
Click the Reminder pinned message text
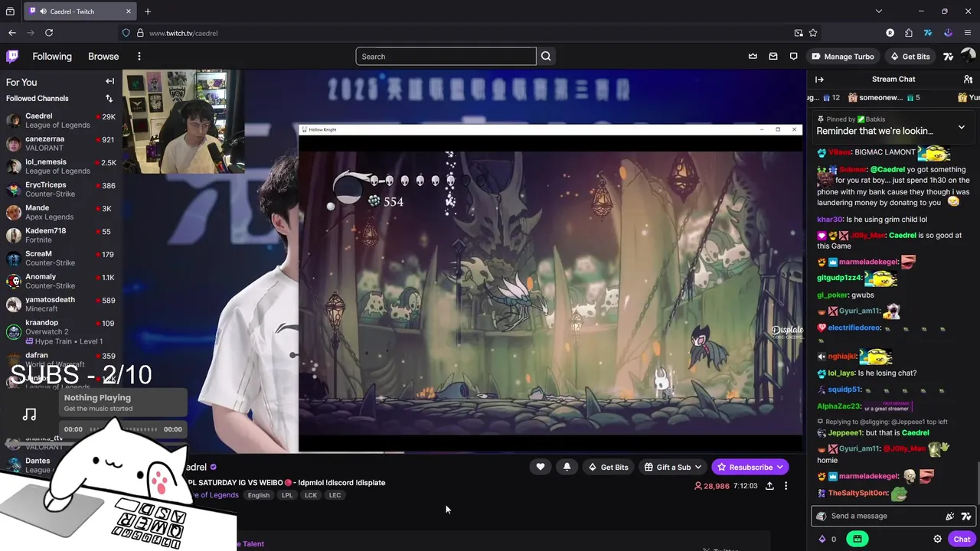click(x=875, y=132)
